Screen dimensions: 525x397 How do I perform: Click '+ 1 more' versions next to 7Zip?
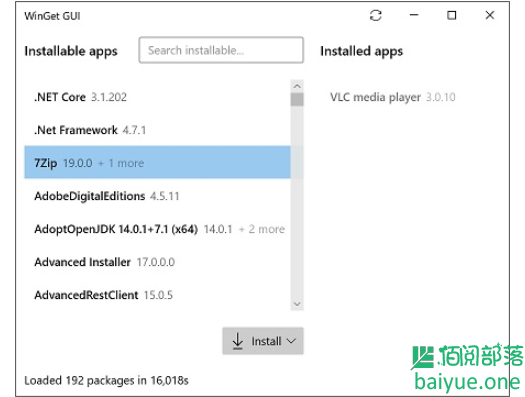point(121,163)
